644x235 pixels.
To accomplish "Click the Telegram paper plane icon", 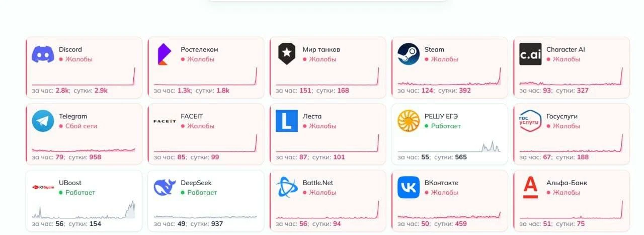I will 43,121.
